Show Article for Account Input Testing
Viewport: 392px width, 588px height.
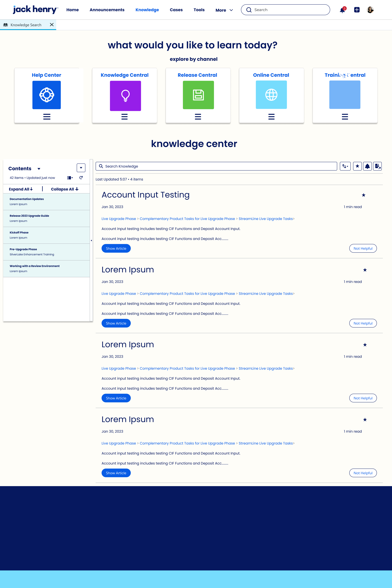pos(116,248)
